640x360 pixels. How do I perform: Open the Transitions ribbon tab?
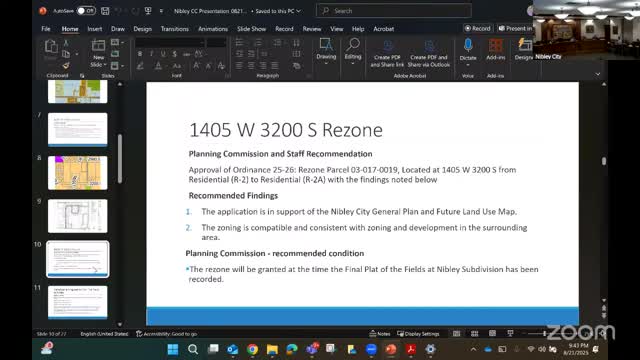pos(175,29)
